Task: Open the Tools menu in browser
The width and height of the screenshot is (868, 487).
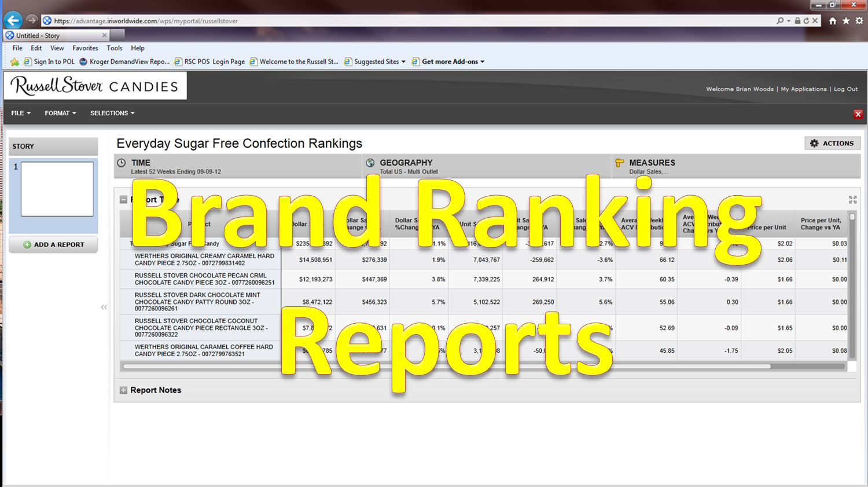Action: click(x=114, y=48)
